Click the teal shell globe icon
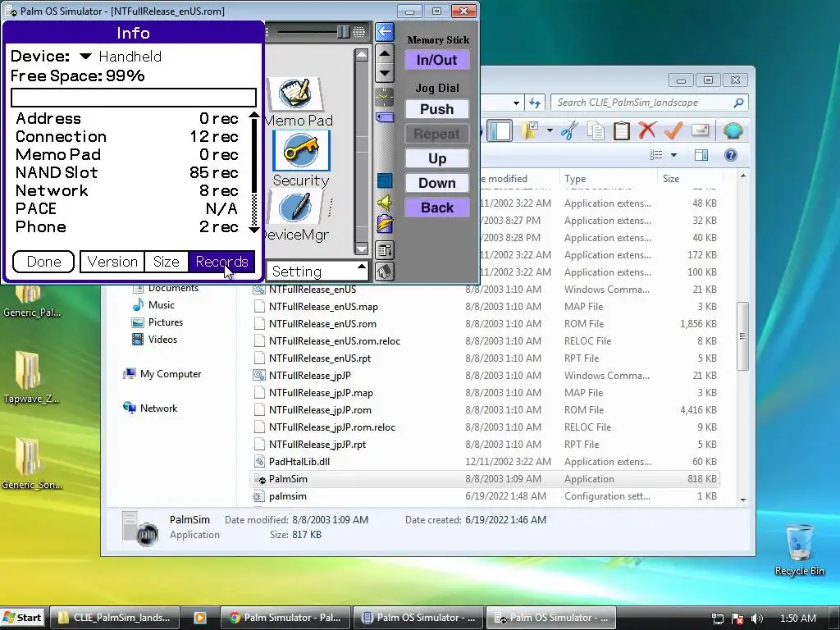The width and height of the screenshot is (840, 630). tap(733, 130)
